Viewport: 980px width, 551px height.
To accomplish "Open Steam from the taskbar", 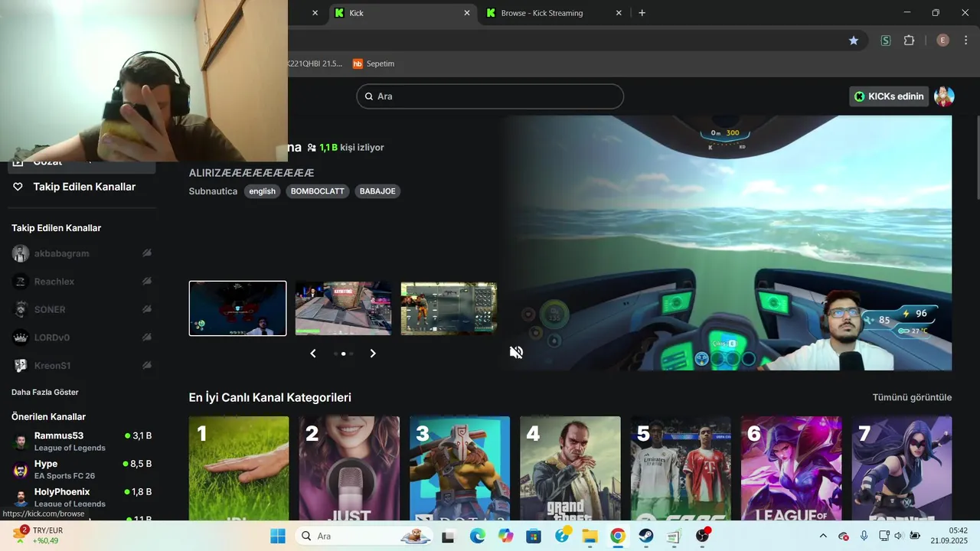I will coord(646,536).
